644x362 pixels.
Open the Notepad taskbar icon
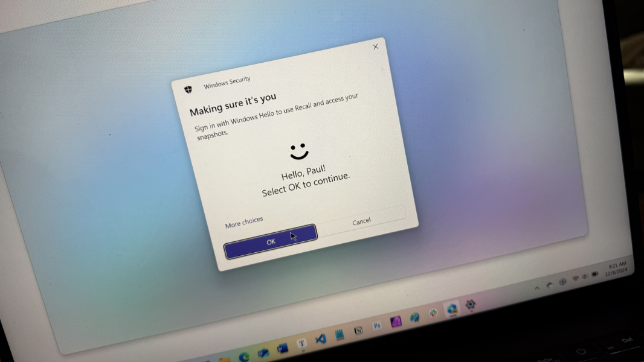pyautogui.click(x=340, y=334)
